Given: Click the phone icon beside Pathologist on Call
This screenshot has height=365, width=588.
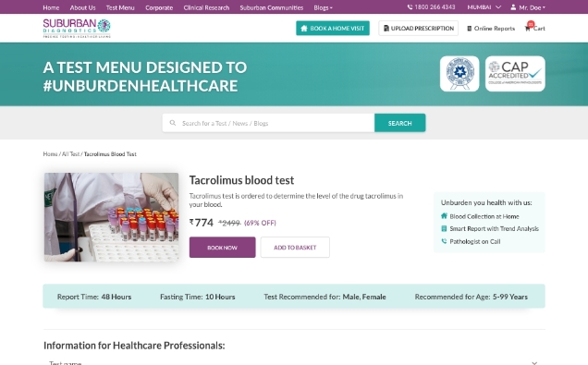Looking at the screenshot, I should click(444, 241).
